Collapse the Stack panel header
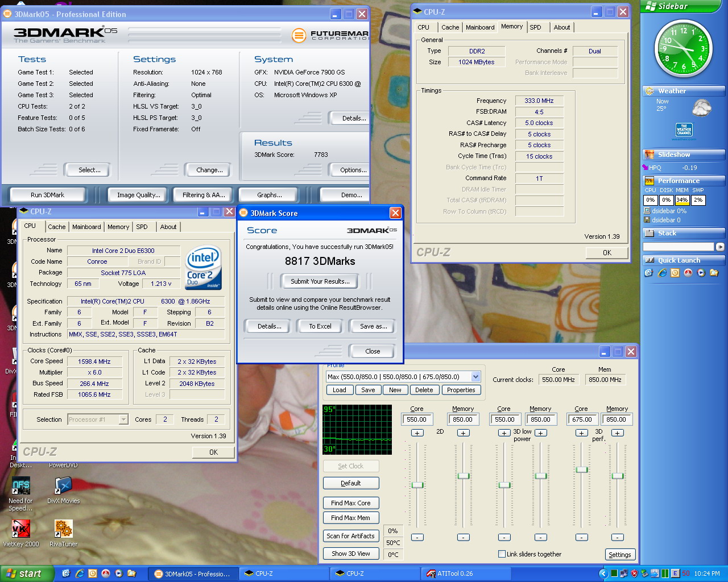The image size is (728, 582). click(x=684, y=233)
